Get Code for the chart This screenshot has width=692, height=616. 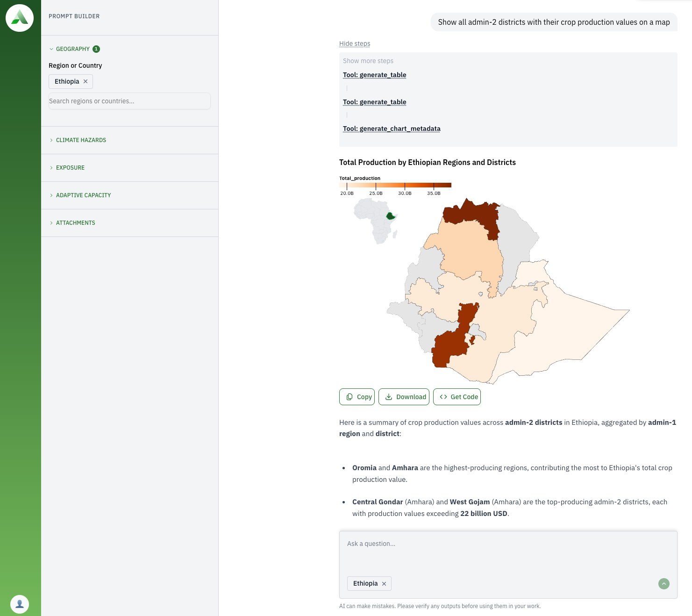pyautogui.click(x=457, y=397)
